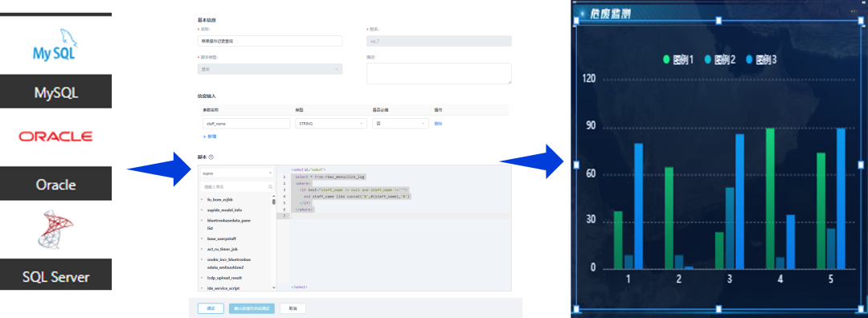Screen dimensions: 868x318
Task: Expand the base_userpstaff table node
Action: click(202, 239)
